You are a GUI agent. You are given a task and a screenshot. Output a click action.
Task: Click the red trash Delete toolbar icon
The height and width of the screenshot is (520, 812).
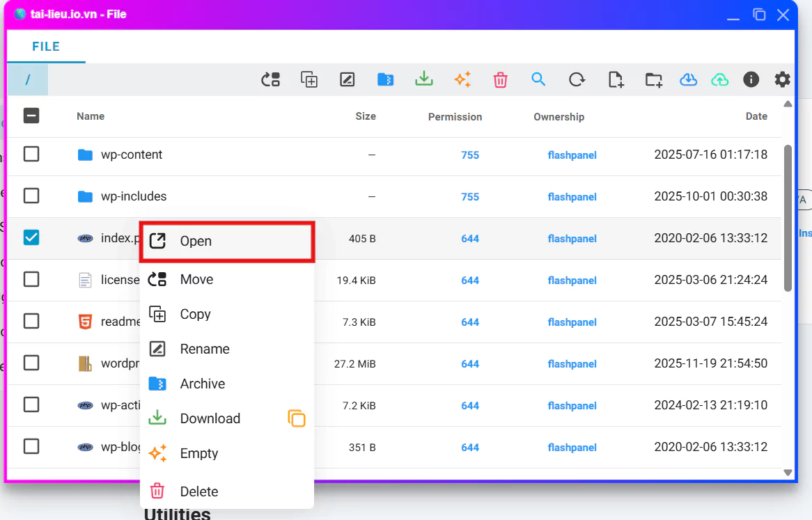[500, 79]
